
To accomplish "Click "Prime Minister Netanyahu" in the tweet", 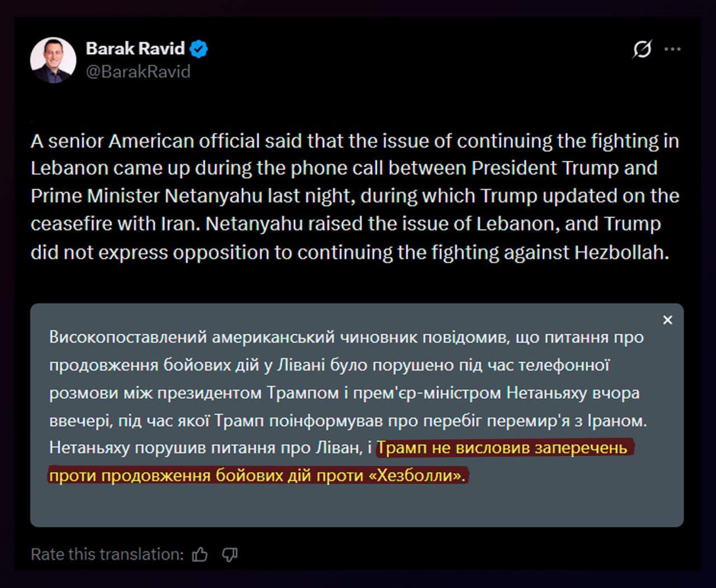I will [147, 196].
